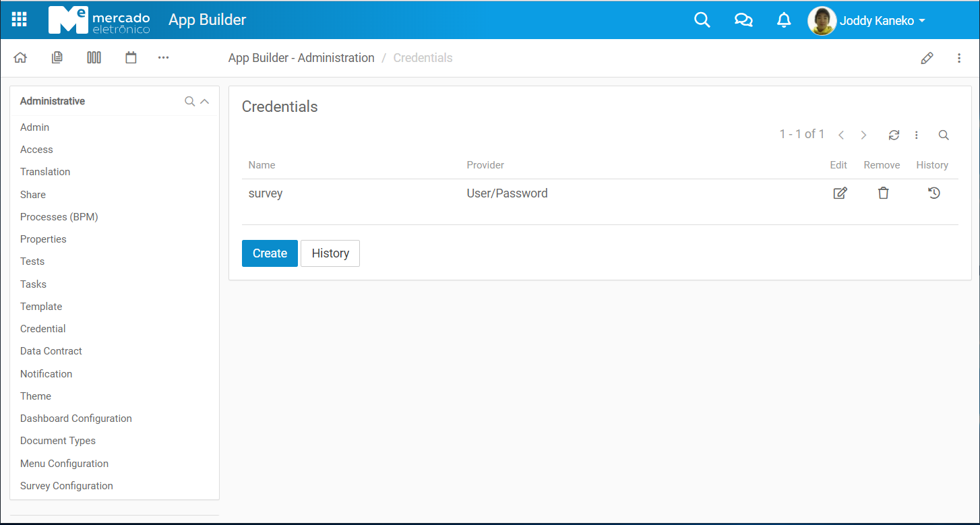
Task: Open the chat messages icon
Action: point(743,20)
